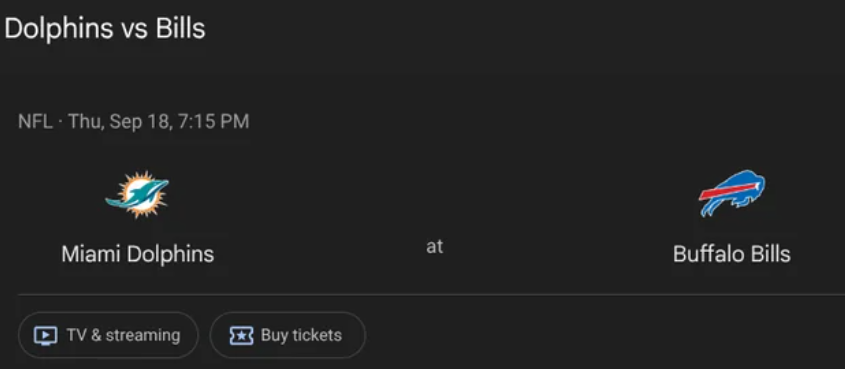
Task: Click the Miami Dolphins team logo
Action: (x=137, y=194)
